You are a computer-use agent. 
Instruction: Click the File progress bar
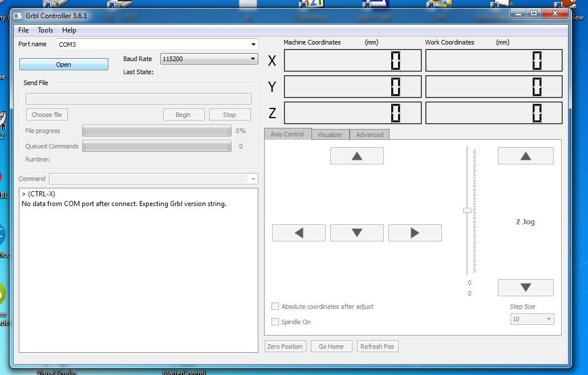(157, 131)
